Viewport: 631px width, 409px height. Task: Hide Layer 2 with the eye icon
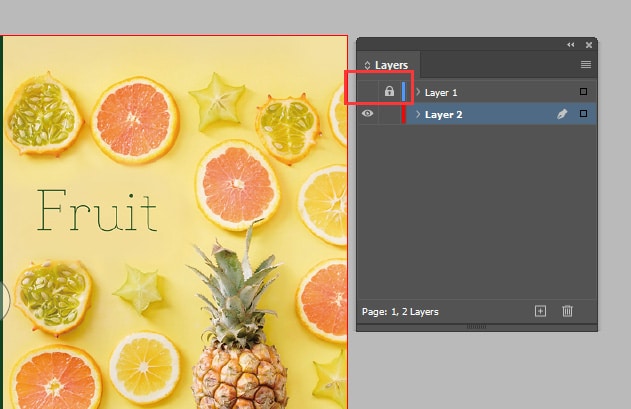point(367,114)
